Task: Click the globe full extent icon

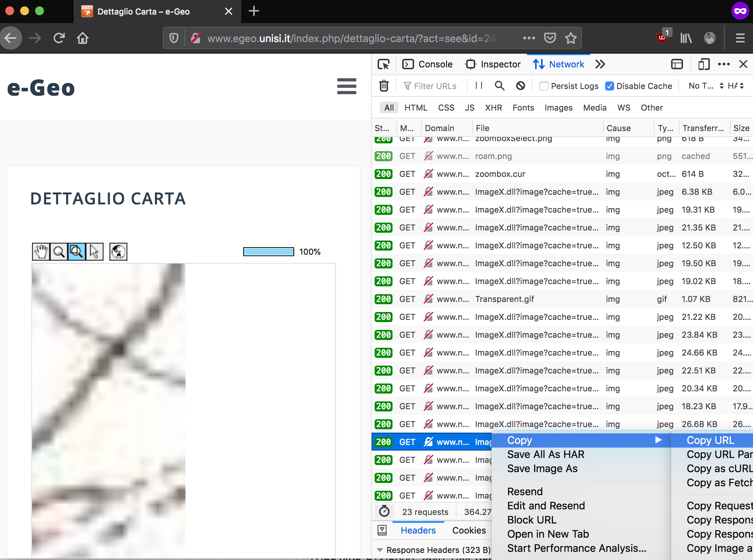Action: [118, 252]
